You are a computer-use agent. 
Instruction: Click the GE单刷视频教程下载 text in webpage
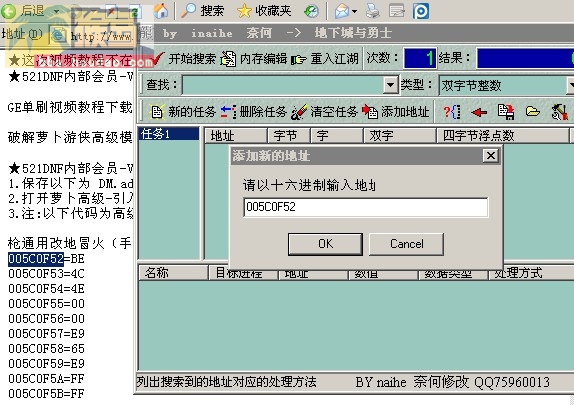[70, 107]
